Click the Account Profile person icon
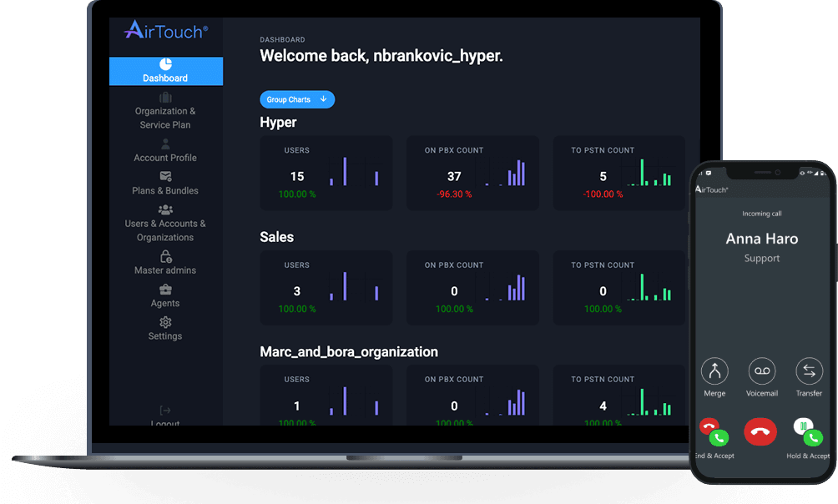 (164, 144)
